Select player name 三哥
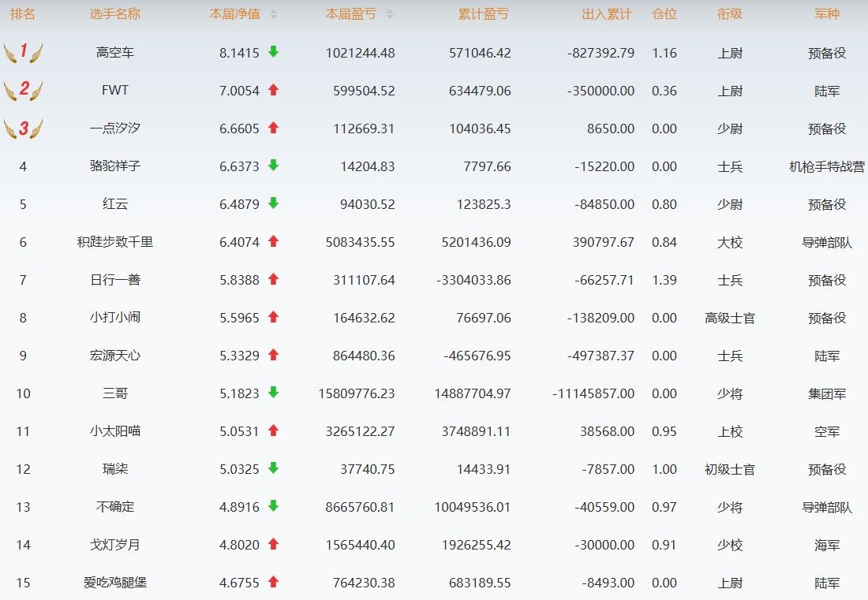Viewport: 868px width, 600px height. pos(115,393)
